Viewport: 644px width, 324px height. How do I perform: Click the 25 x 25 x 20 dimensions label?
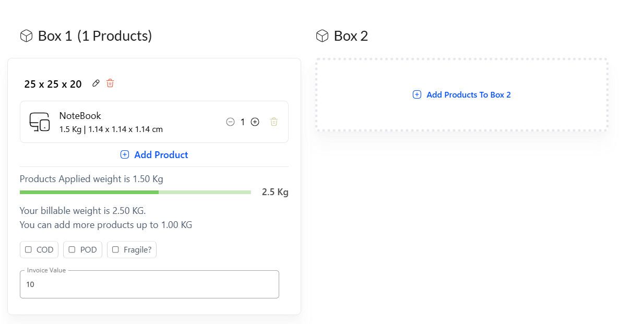53,84
